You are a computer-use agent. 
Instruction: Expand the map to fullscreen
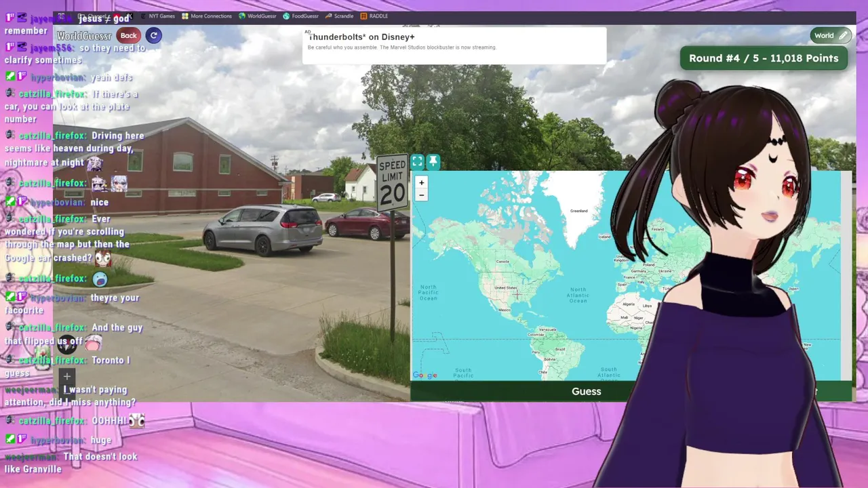417,161
